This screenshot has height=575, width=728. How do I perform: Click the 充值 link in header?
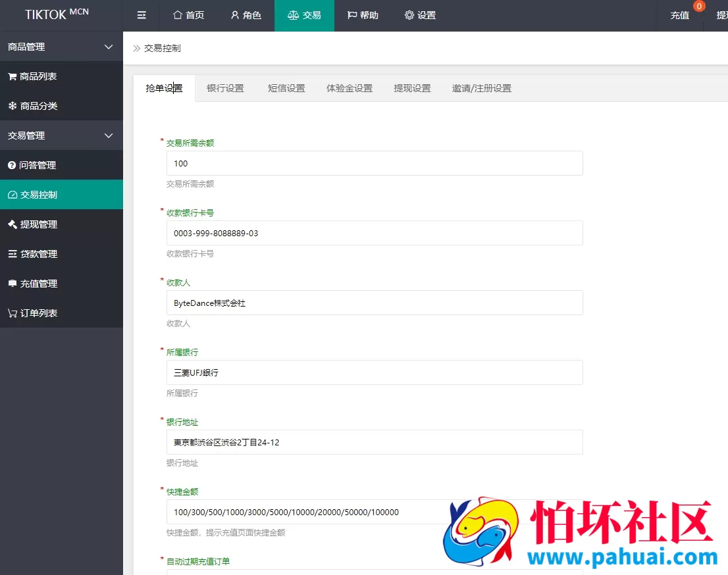680,15
